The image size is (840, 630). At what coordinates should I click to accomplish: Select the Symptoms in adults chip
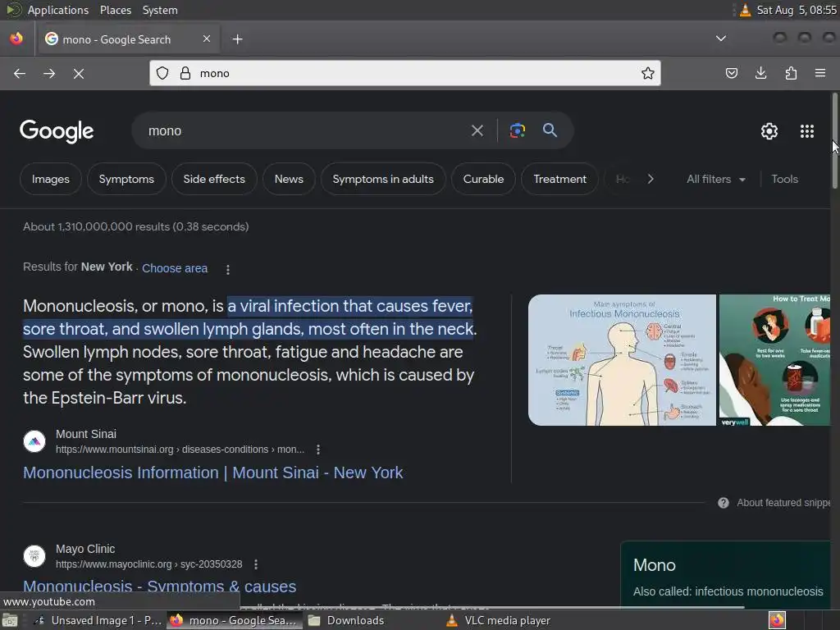(383, 179)
